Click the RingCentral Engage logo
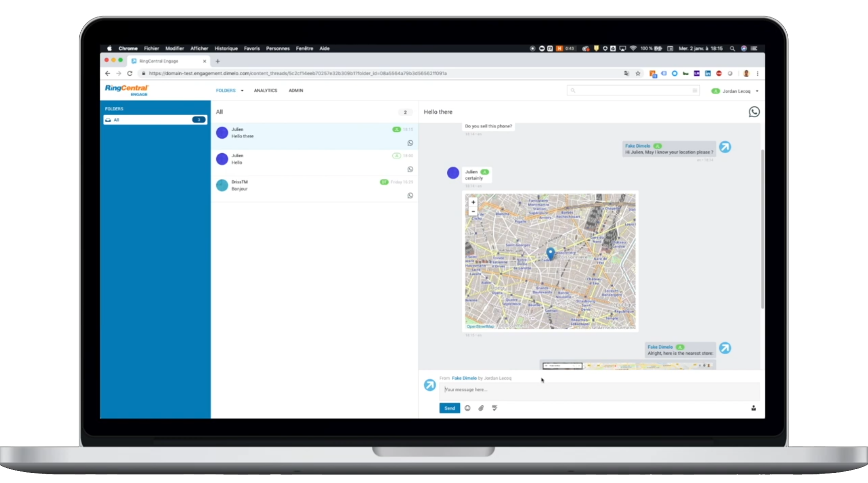This screenshot has height=483, width=868. (126, 91)
